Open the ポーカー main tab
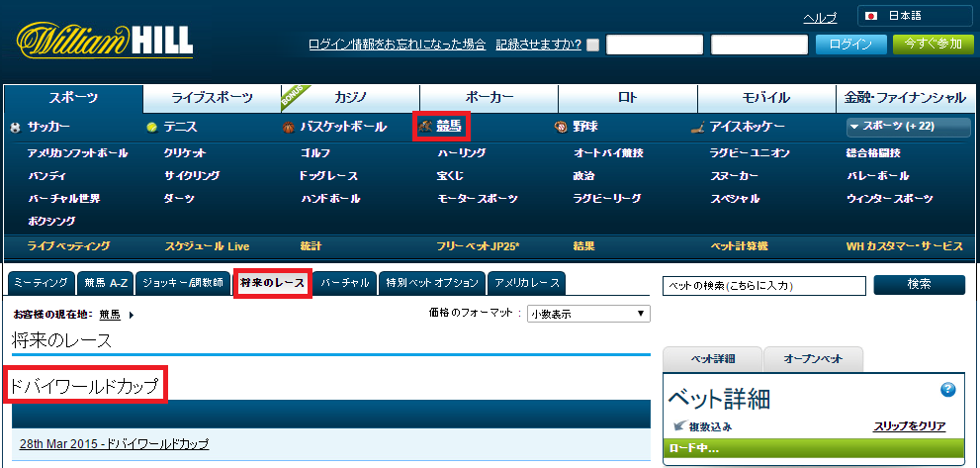The width and height of the screenshot is (980, 468). [490, 98]
